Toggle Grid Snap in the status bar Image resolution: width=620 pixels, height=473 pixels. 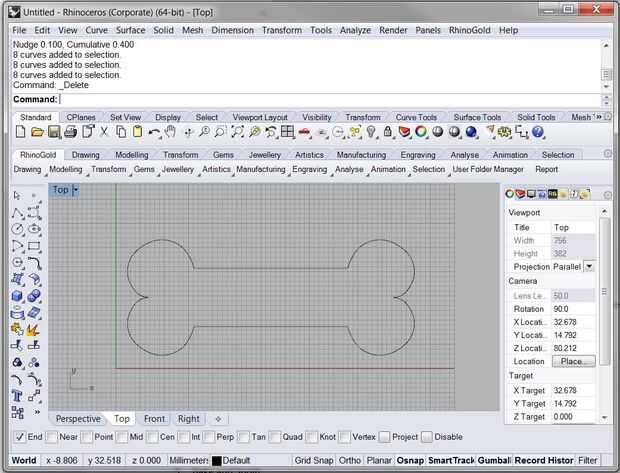coord(314,460)
